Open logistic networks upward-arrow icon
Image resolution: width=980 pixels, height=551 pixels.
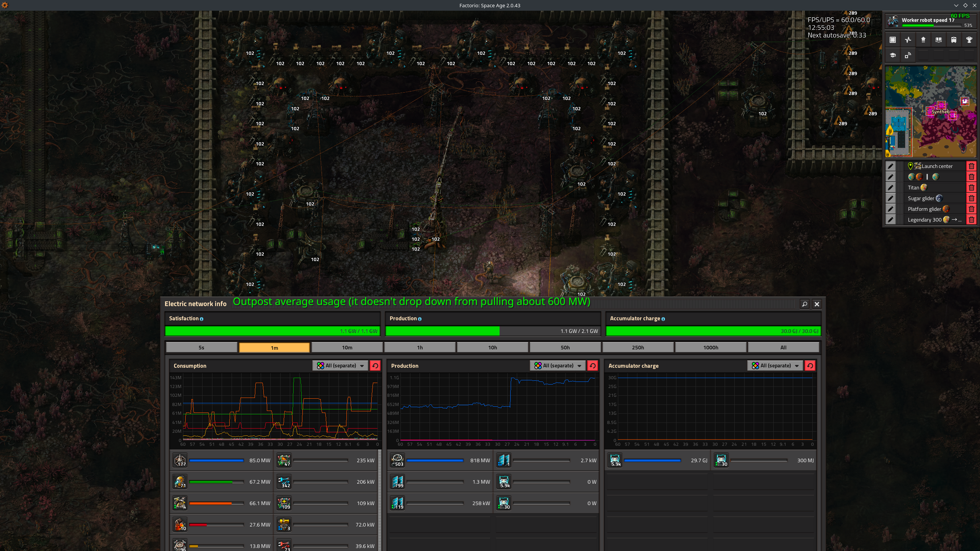point(923,40)
